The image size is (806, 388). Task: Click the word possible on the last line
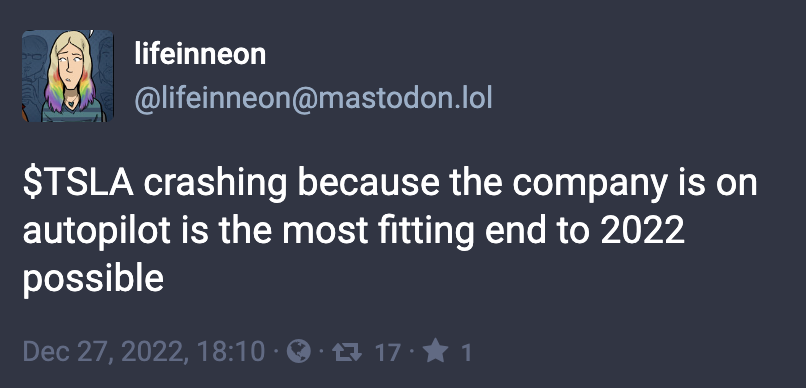point(93,280)
